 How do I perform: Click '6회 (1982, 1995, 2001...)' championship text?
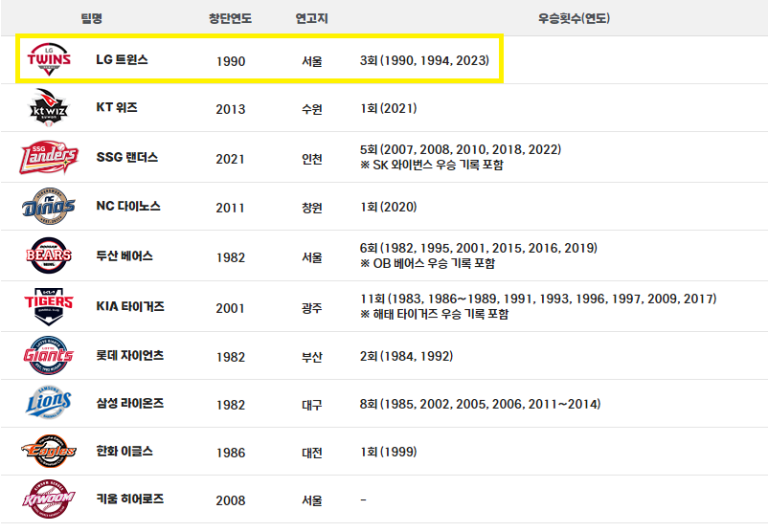pyautogui.click(x=479, y=248)
